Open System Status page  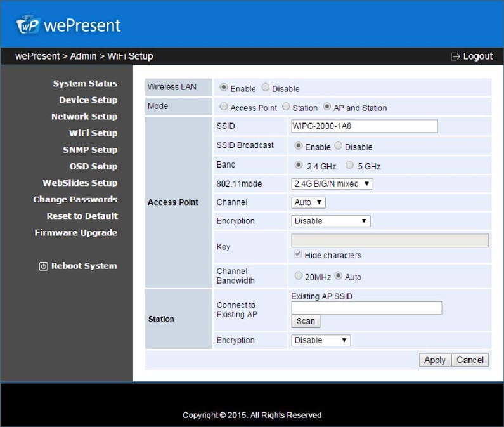click(85, 83)
